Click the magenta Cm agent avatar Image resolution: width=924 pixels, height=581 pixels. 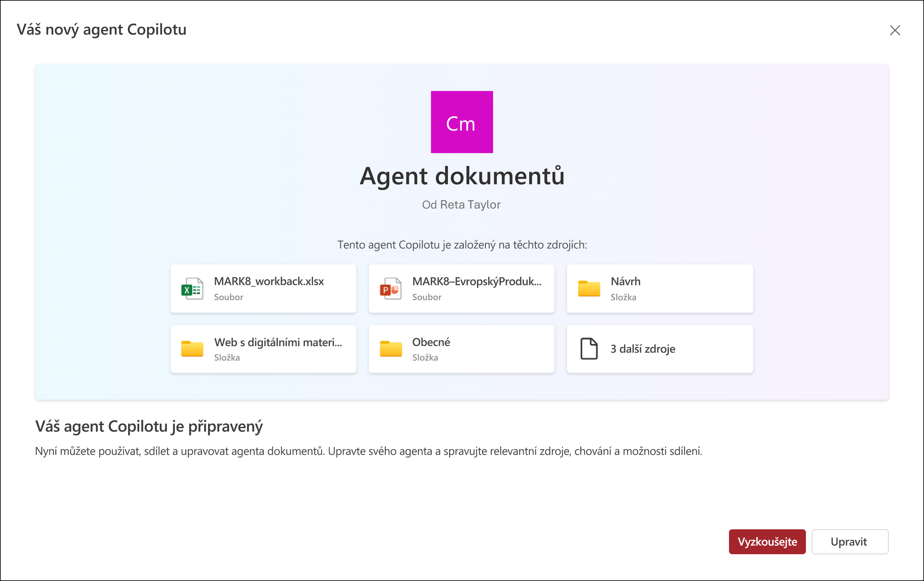[x=462, y=122]
